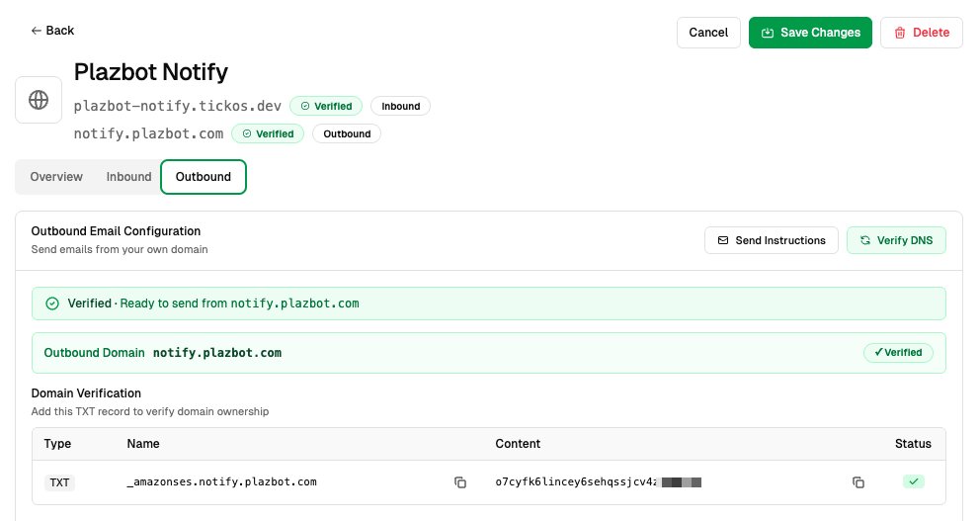Select the plazbot-notify.tickos.dev domain text

(x=178, y=107)
